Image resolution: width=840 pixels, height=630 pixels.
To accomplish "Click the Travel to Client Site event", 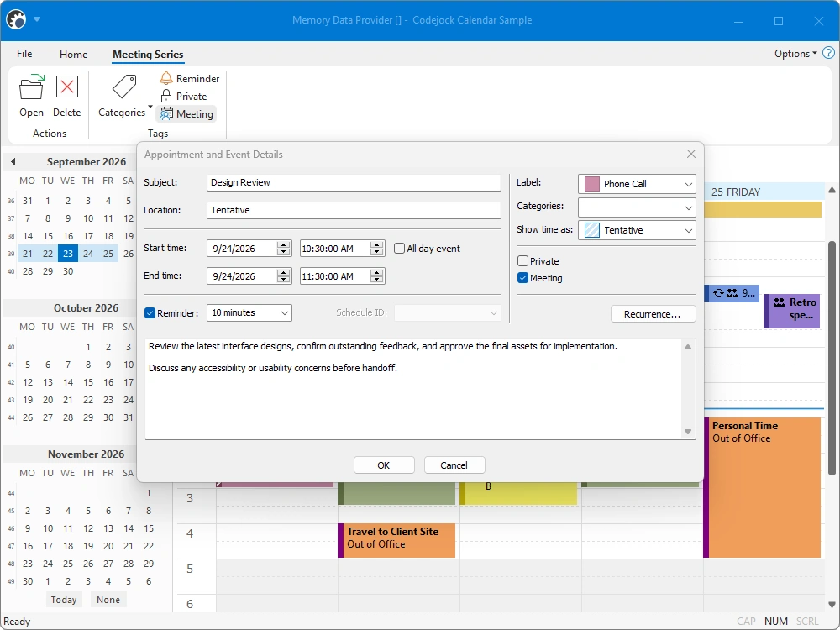I will pyautogui.click(x=396, y=540).
